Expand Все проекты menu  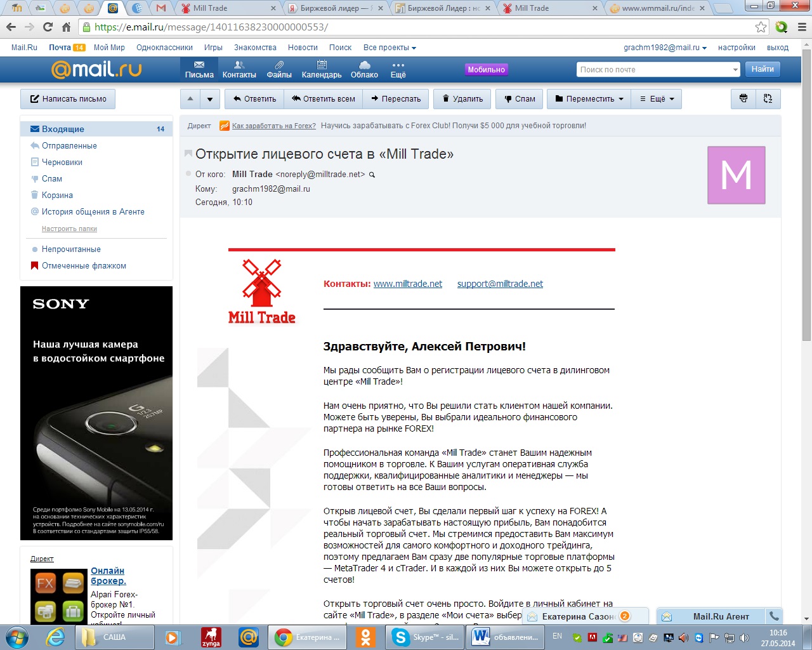390,48
